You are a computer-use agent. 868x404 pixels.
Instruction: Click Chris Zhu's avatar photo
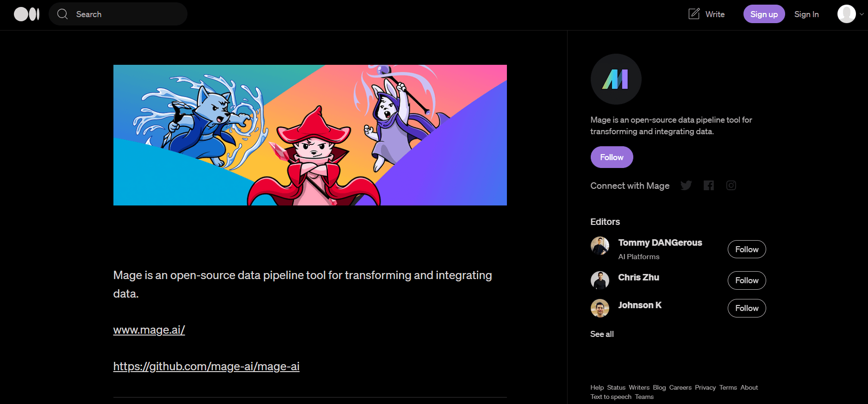tap(600, 280)
